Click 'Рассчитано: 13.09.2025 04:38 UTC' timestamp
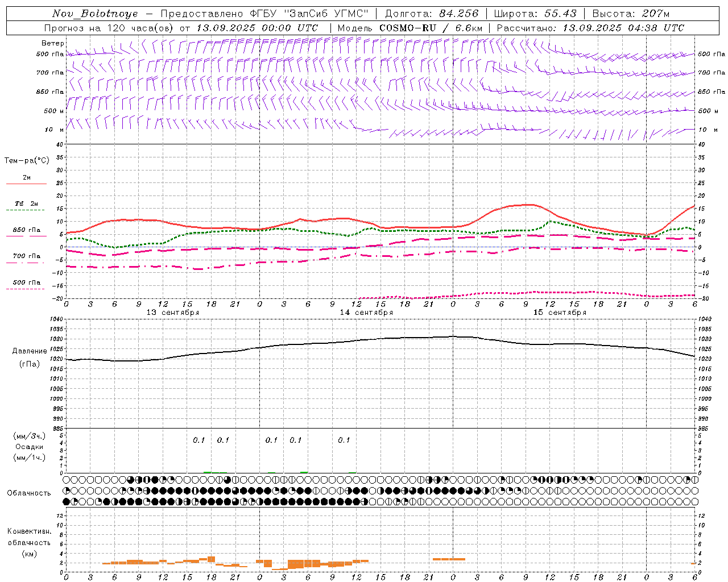728x582 pixels. [590, 28]
